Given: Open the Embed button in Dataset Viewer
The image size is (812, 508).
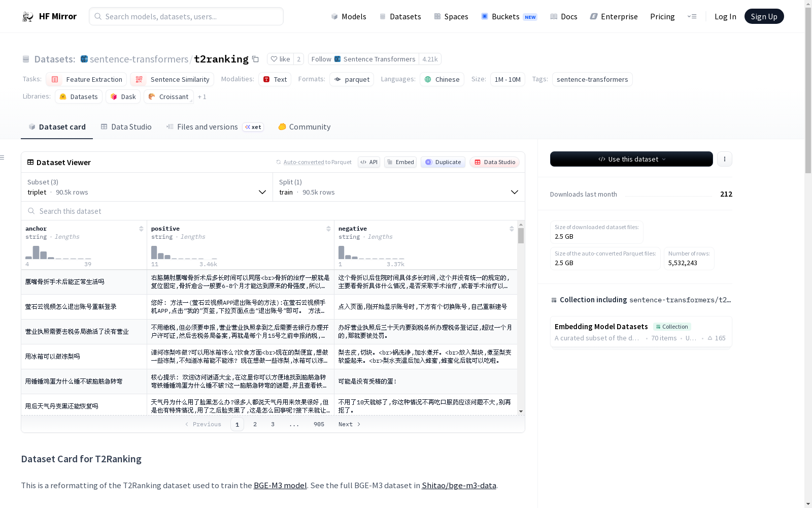Looking at the screenshot, I should (400, 162).
